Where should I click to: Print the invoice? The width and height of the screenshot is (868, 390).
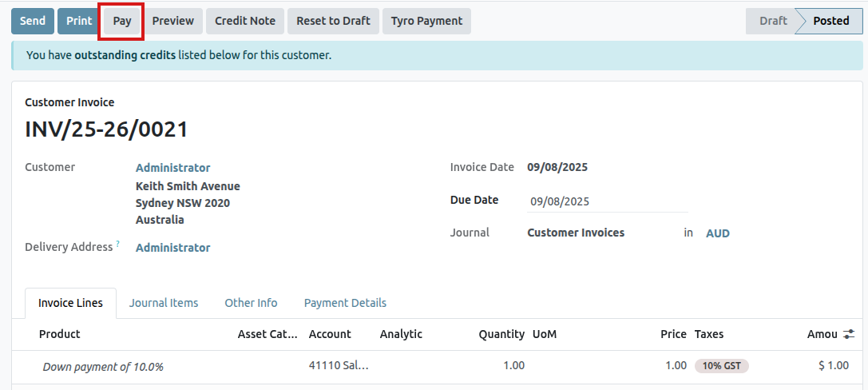point(79,21)
